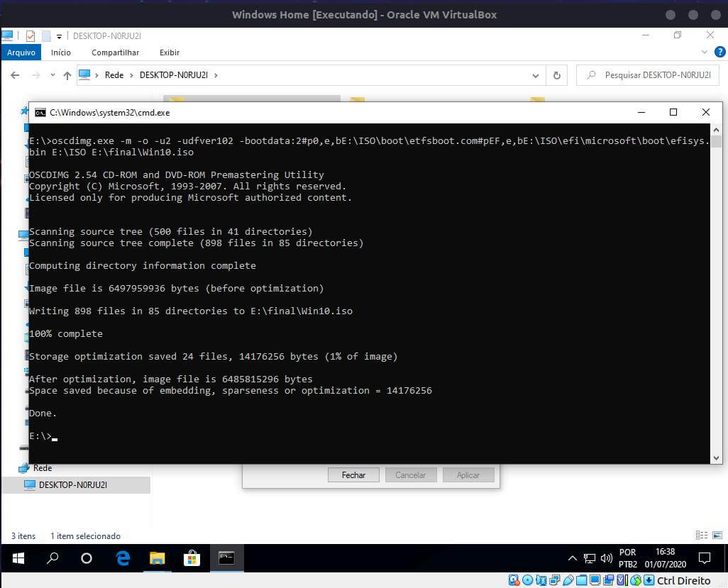
Task: Click the cmd scrollbar down arrow
Action: (x=716, y=457)
